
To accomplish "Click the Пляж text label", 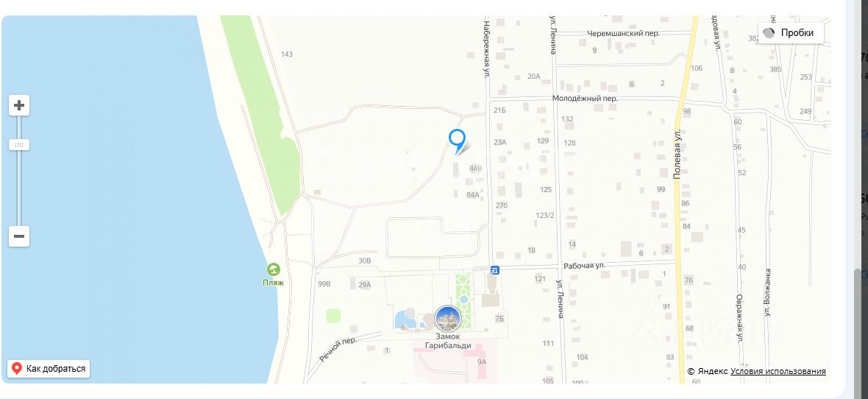I will point(273,283).
